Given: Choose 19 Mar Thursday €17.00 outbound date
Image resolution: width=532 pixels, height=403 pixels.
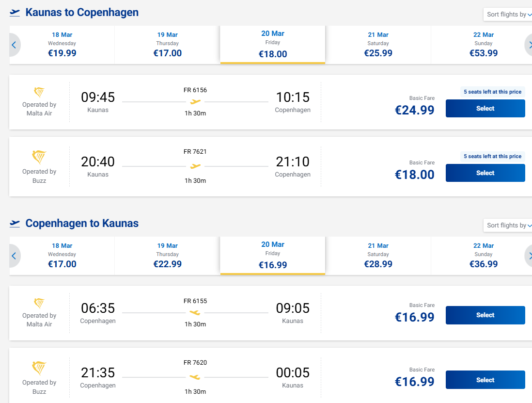Looking at the screenshot, I should (x=167, y=45).
